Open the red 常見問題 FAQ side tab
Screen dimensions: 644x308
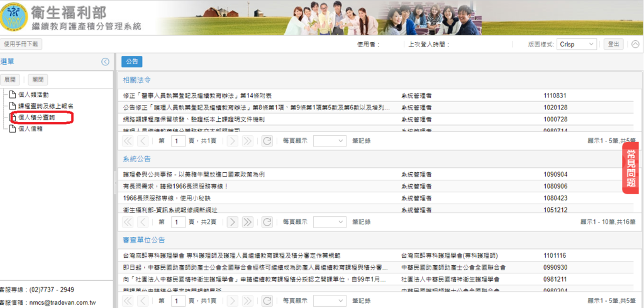pyautogui.click(x=631, y=168)
